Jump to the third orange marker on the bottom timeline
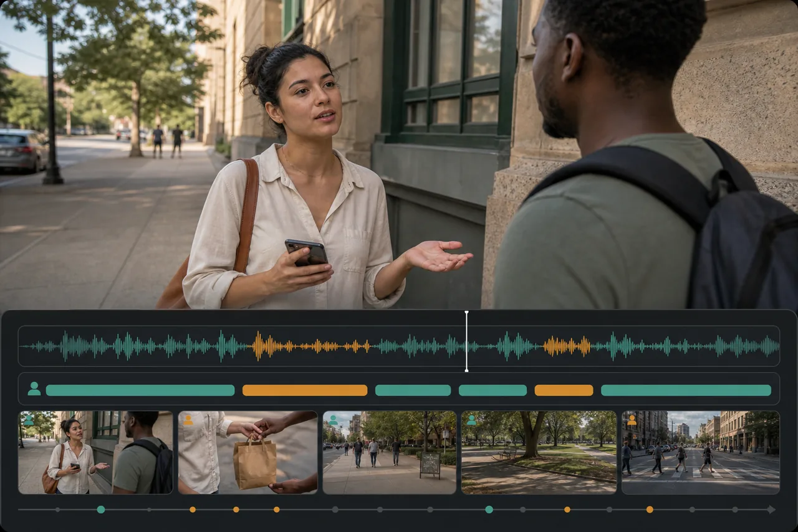 pos(276,510)
